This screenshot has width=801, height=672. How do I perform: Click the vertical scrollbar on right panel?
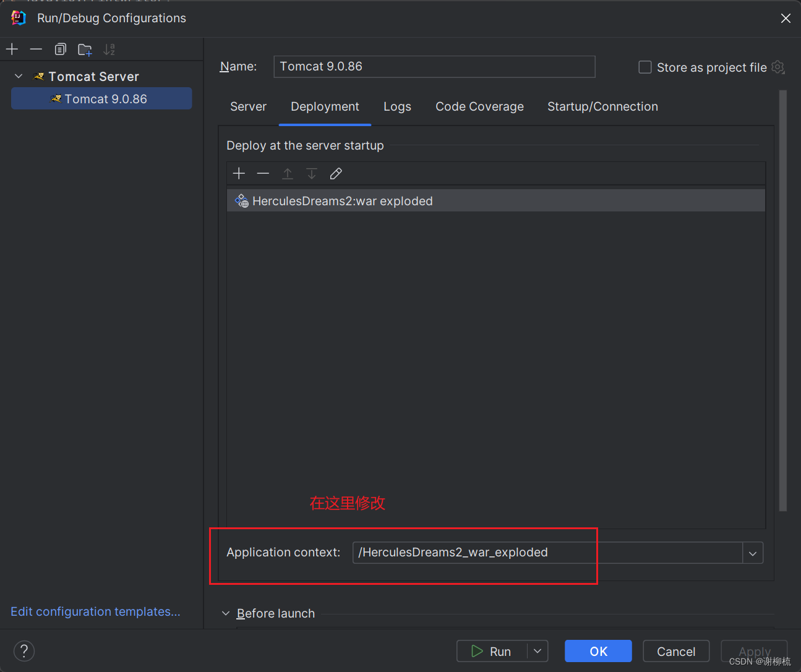pyautogui.click(x=783, y=301)
